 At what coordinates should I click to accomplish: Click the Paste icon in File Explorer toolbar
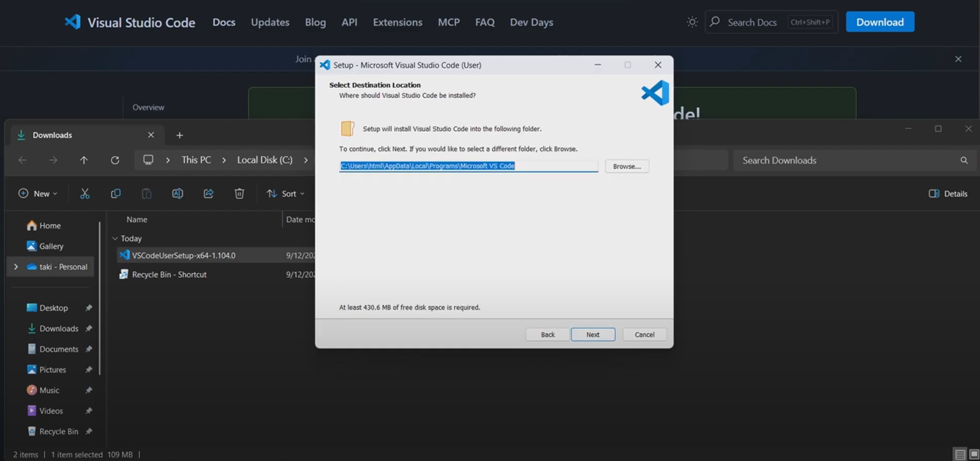[x=147, y=193]
